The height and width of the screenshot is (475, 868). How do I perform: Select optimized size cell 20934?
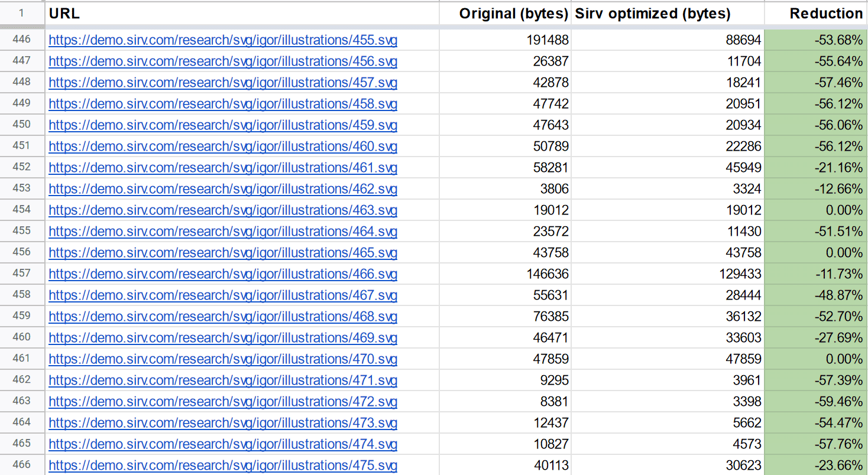coord(668,125)
